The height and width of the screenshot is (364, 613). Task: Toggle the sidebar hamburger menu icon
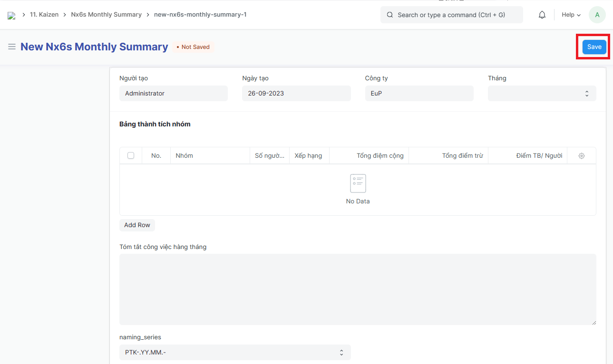pos(12,47)
